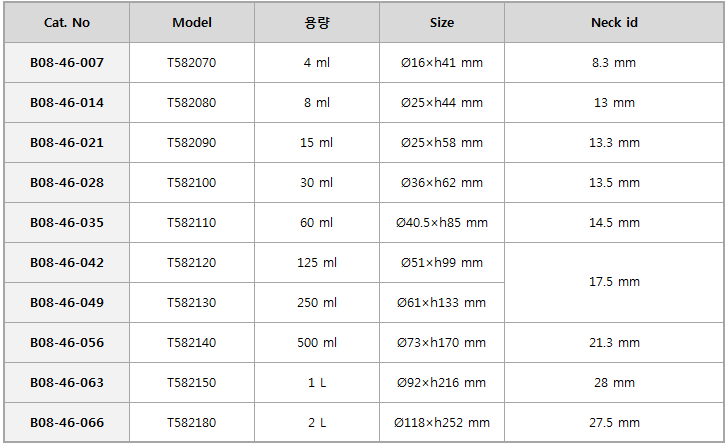Click model T582100
This screenshot has width=726, height=445.
(x=192, y=182)
